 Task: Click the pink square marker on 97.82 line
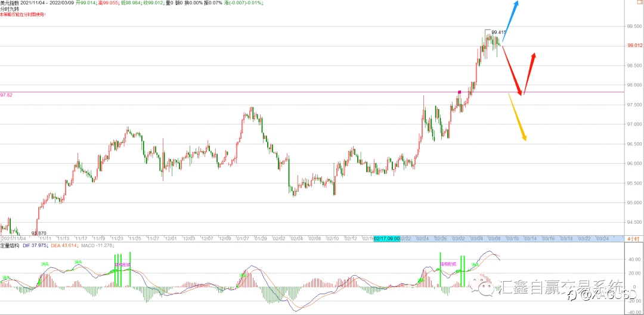tap(460, 92)
